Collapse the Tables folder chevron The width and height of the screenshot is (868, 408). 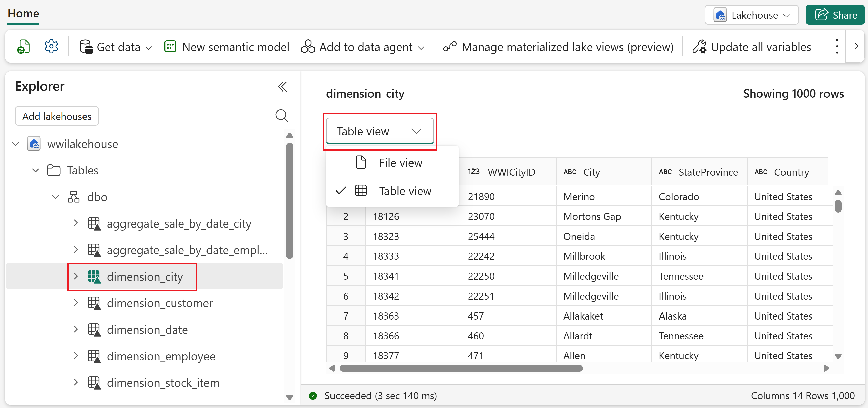click(35, 170)
